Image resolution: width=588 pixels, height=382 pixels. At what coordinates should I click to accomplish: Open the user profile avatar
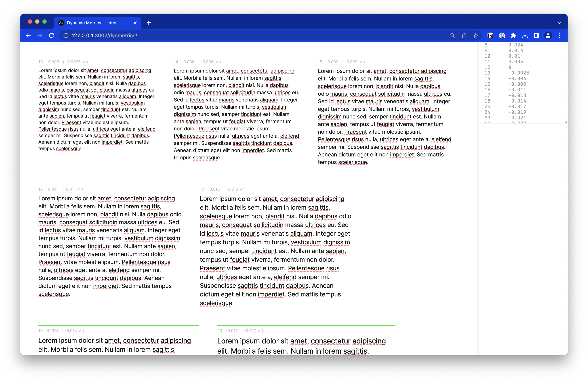click(x=548, y=35)
